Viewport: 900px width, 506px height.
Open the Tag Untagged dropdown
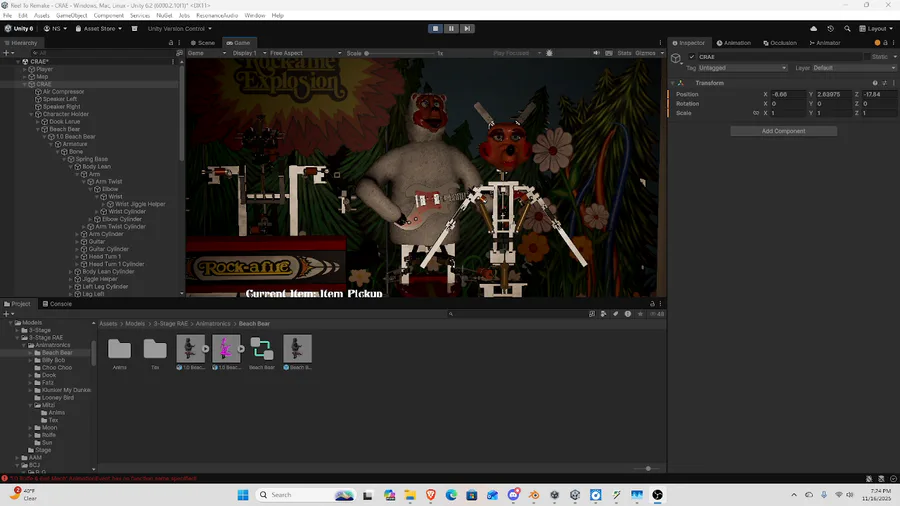pyautogui.click(x=742, y=68)
